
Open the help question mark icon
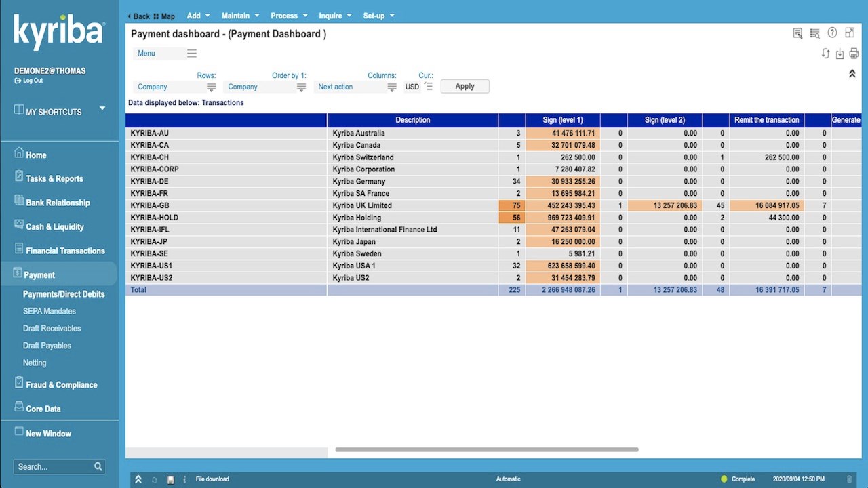pos(832,33)
